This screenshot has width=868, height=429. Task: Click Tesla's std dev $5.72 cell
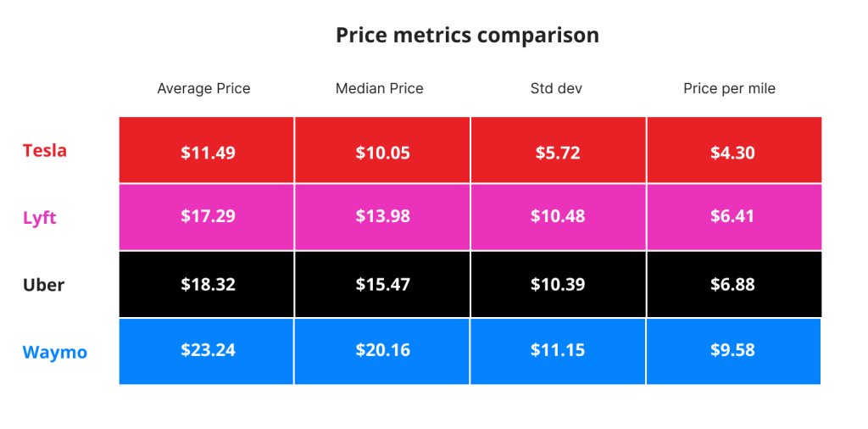(x=558, y=153)
